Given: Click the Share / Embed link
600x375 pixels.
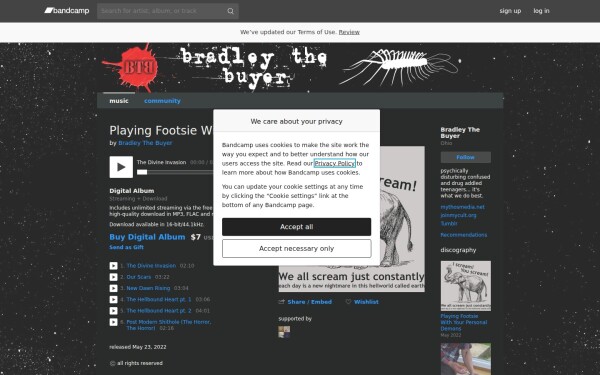Looking at the screenshot, I should tap(310, 302).
